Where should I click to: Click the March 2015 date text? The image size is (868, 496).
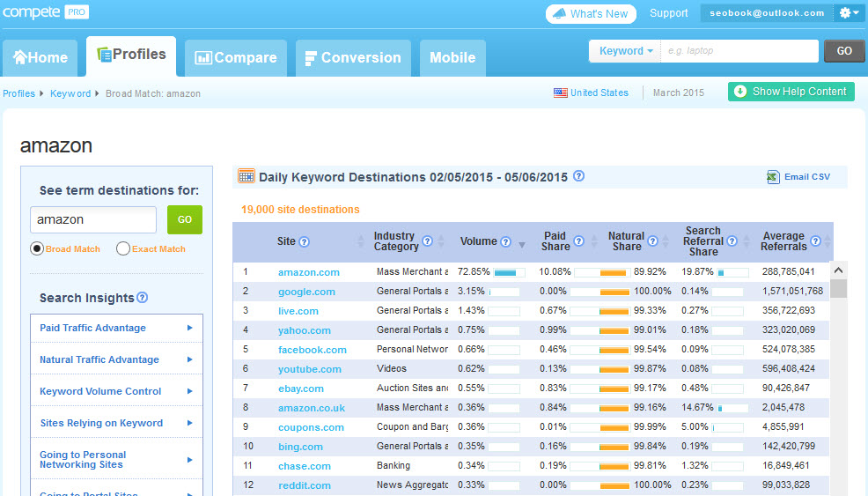pyautogui.click(x=679, y=93)
